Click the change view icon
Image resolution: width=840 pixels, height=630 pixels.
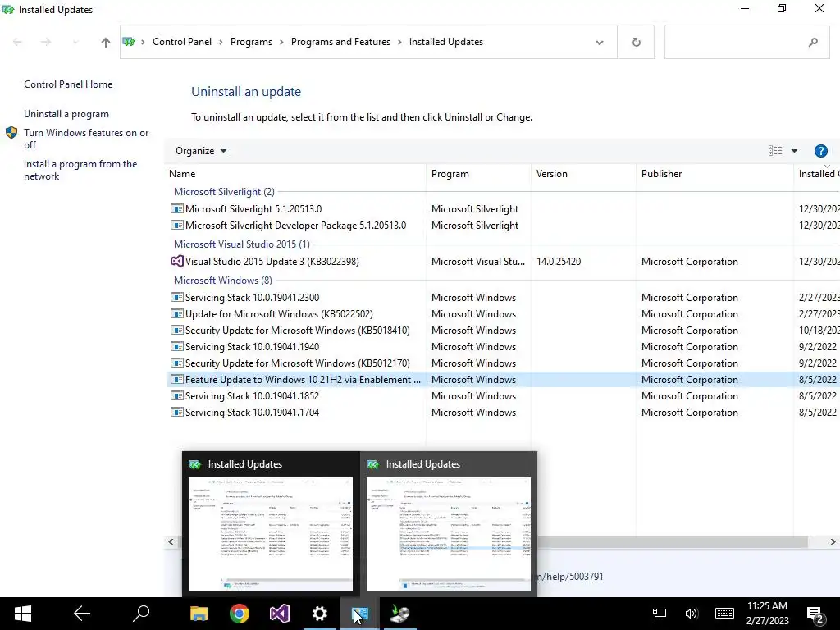[774, 151]
